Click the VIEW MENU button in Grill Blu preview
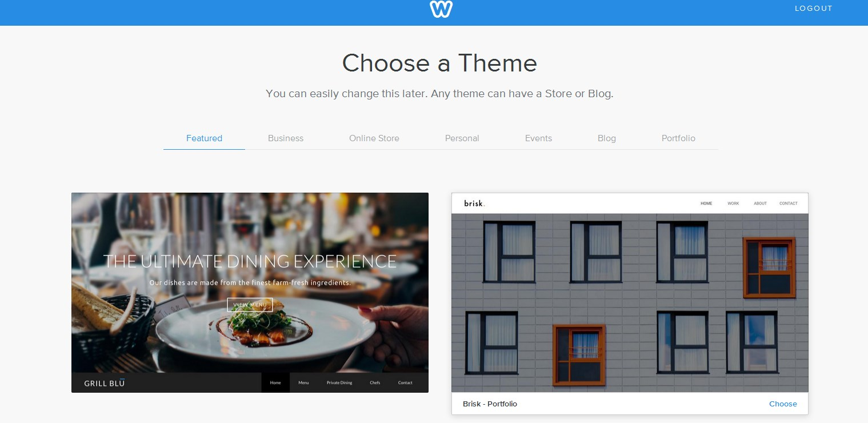Viewport: 868px width, 423px height. 250,305
